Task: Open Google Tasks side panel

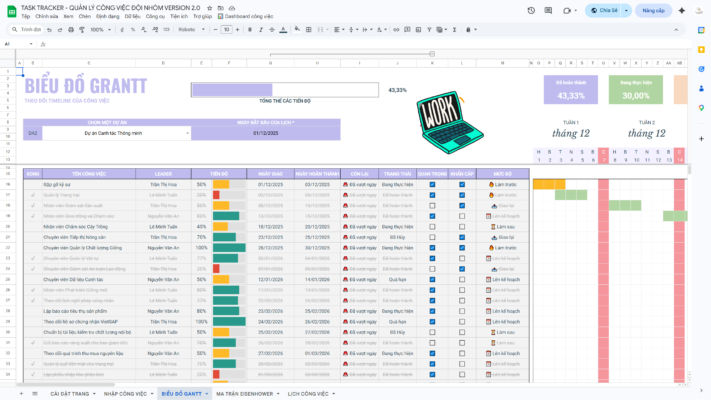Action: pos(701,69)
